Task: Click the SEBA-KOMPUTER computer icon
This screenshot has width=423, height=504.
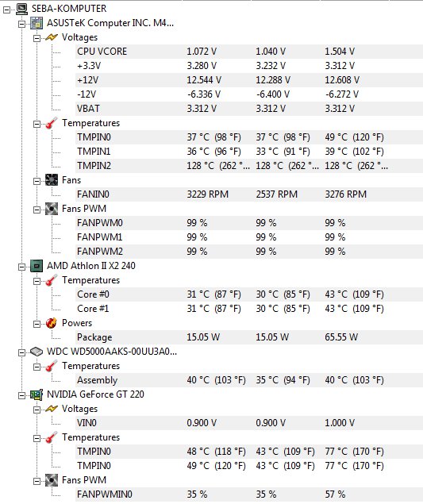Action: coord(21,9)
